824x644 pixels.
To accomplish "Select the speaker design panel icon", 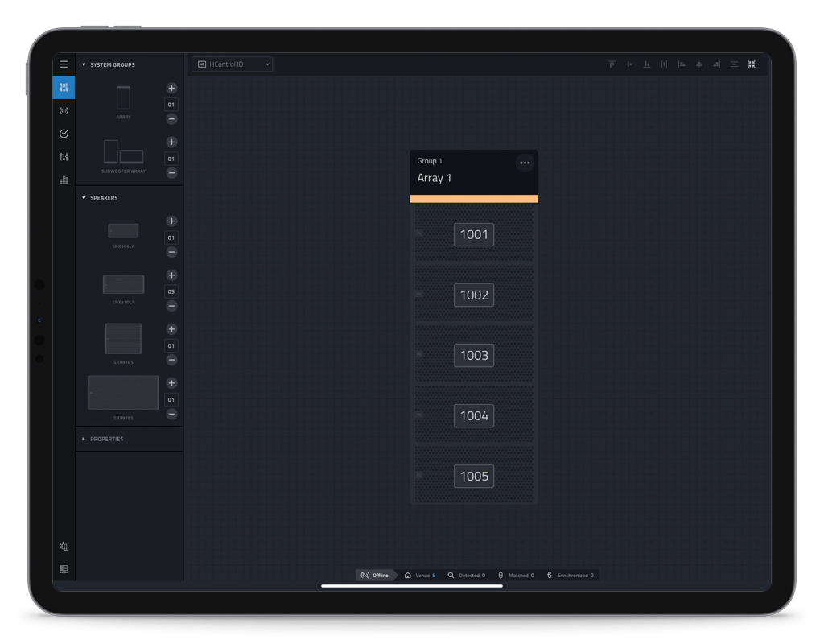I will pyautogui.click(x=64, y=87).
